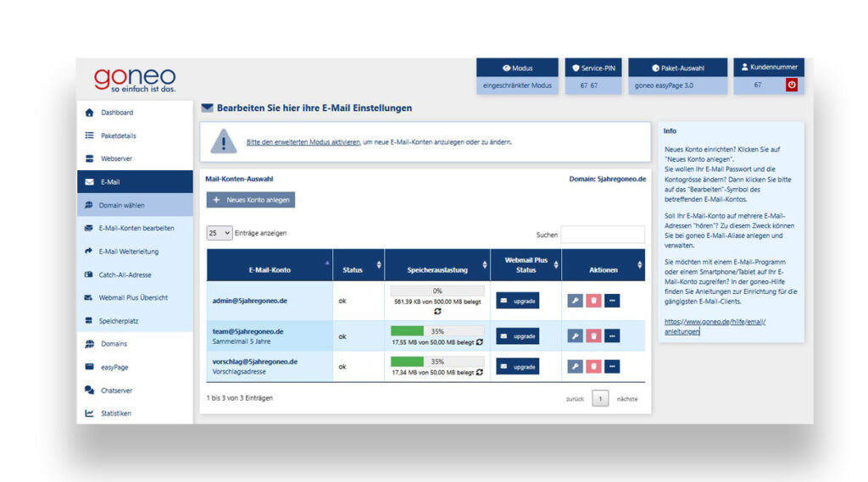This screenshot has width=868, height=482.
Task: Click the nächste pagination link
Action: pyautogui.click(x=627, y=399)
